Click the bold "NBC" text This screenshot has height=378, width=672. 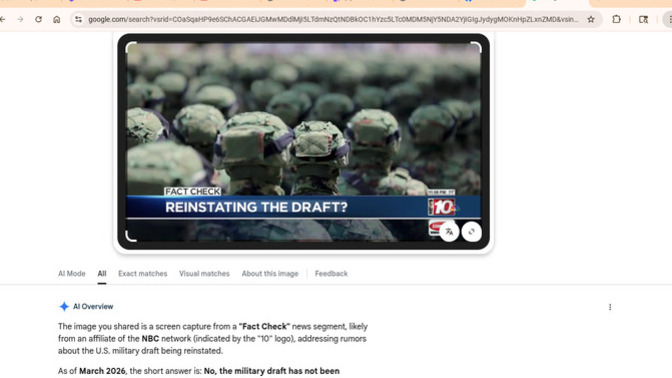pyautogui.click(x=150, y=339)
